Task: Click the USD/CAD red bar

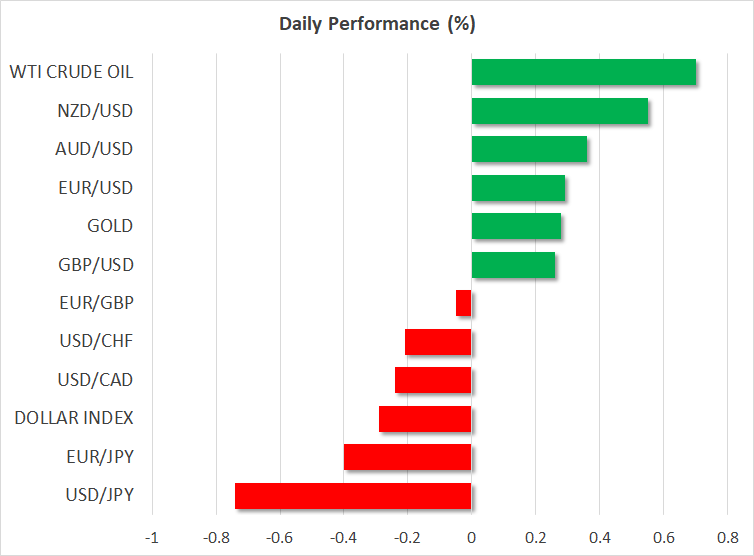Action: click(433, 380)
